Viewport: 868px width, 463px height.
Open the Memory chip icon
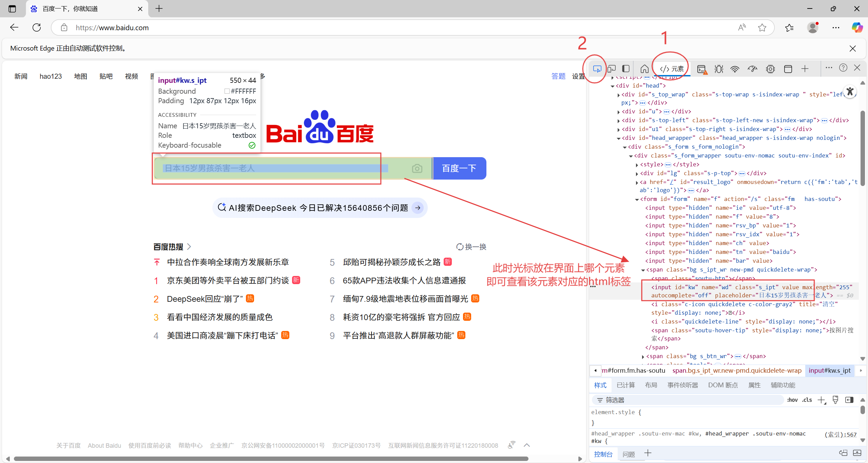point(770,69)
